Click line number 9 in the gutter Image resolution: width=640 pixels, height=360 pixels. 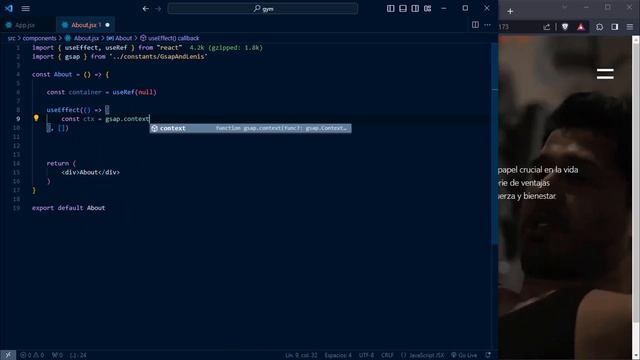18,119
